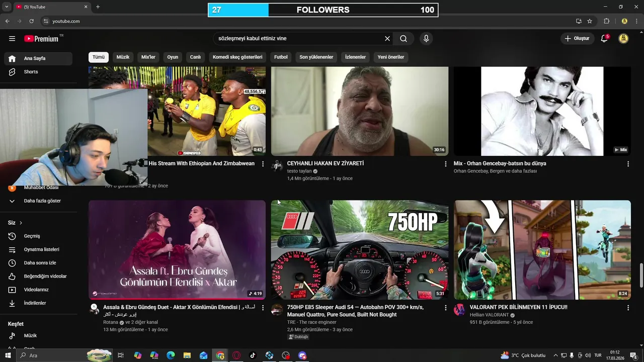
Task: Open options for Assala Ebru Gündeş video
Action: [263, 307]
